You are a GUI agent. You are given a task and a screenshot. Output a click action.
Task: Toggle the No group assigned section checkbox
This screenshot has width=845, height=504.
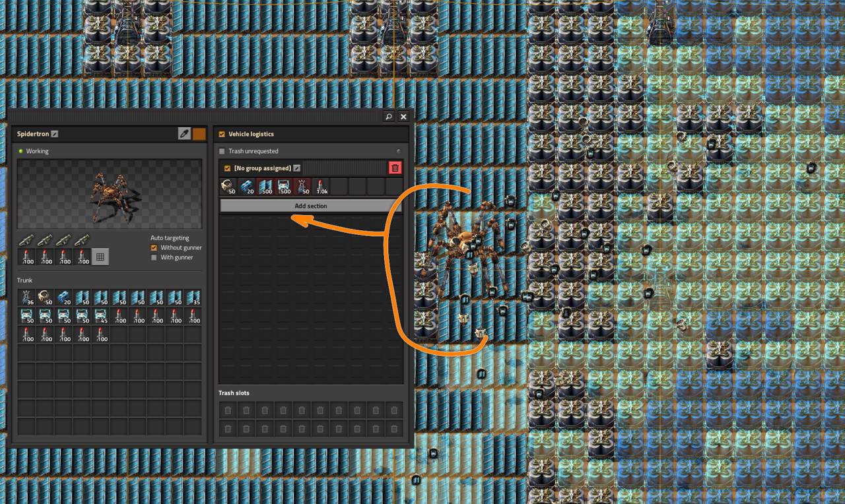228,168
